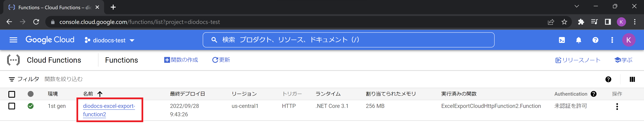Open the browser extensions puzzle icon
The width and height of the screenshot is (644, 128).
click(581, 22)
